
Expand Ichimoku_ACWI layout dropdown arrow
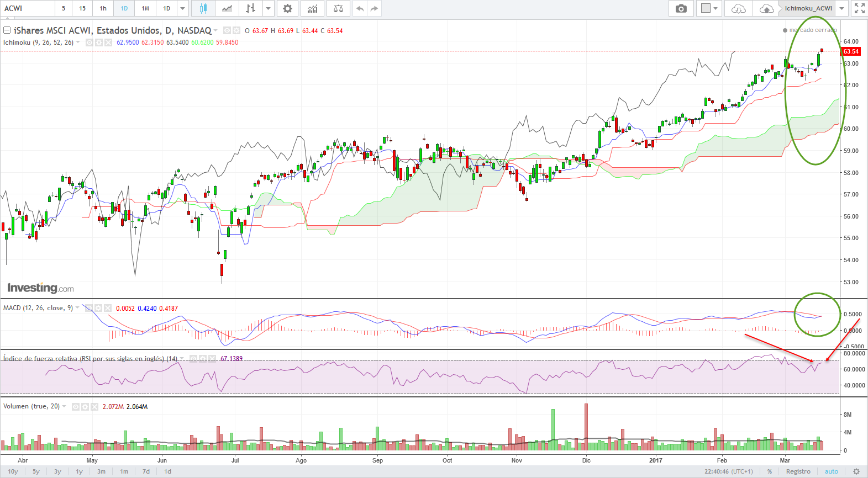tap(841, 8)
